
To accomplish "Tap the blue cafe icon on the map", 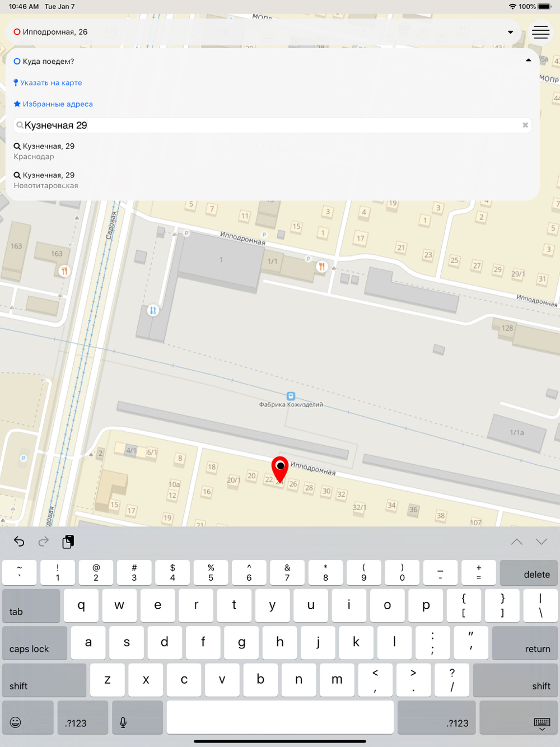I will [x=153, y=310].
